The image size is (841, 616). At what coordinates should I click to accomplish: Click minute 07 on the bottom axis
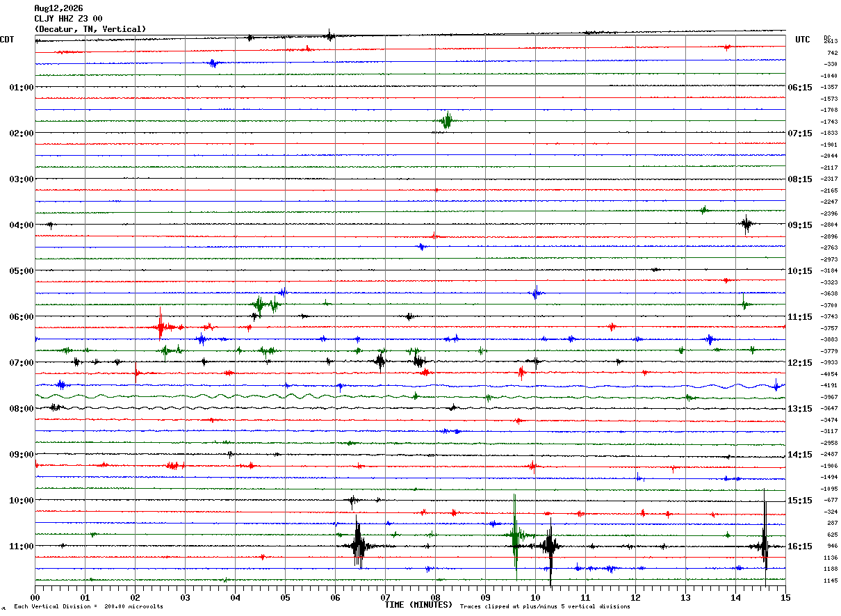coord(385,597)
